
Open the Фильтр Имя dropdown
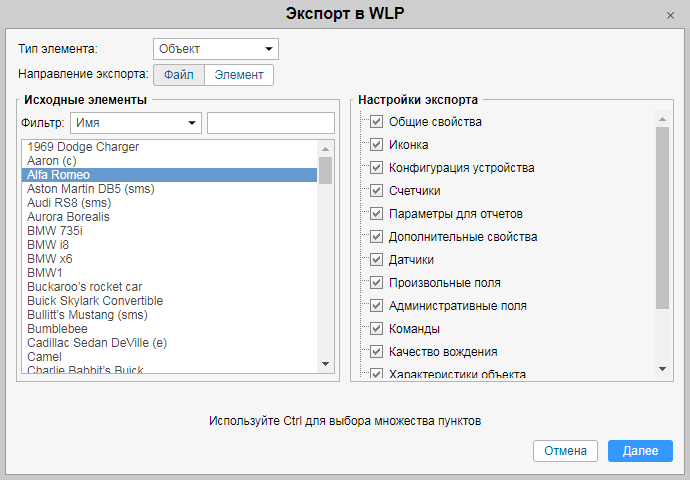(136, 123)
